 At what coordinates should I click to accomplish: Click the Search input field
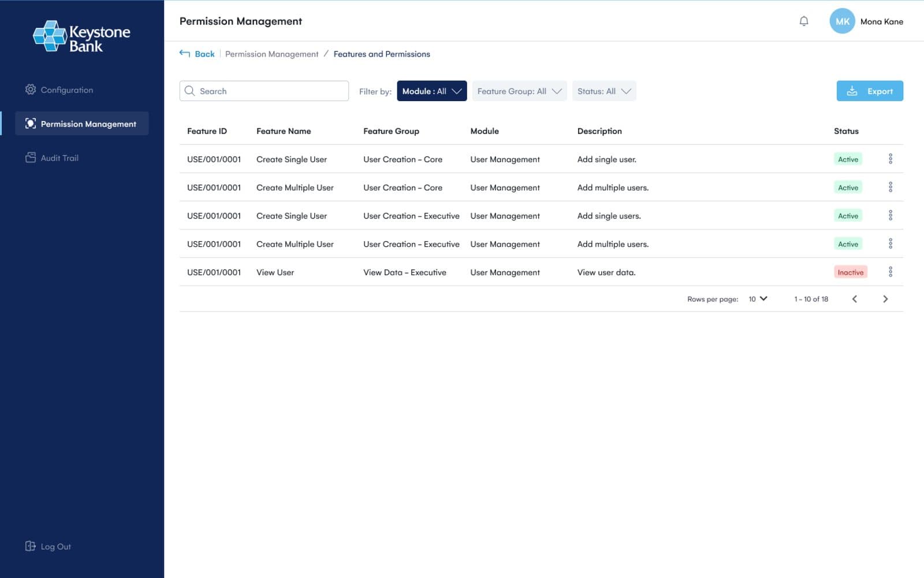click(x=264, y=91)
